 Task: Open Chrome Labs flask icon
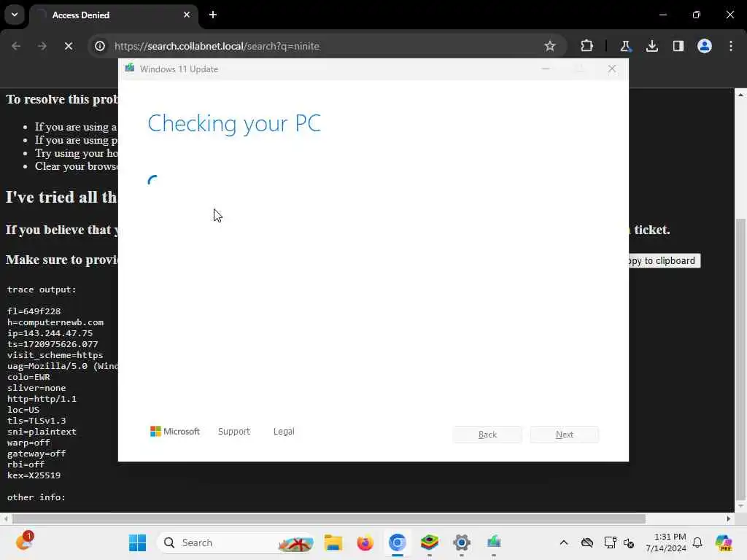625,46
